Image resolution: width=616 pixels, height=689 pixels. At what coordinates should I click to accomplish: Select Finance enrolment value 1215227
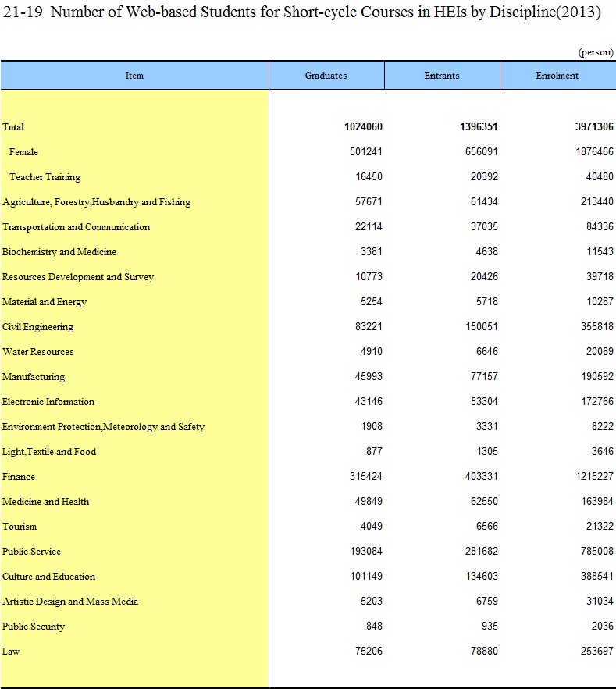point(594,477)
